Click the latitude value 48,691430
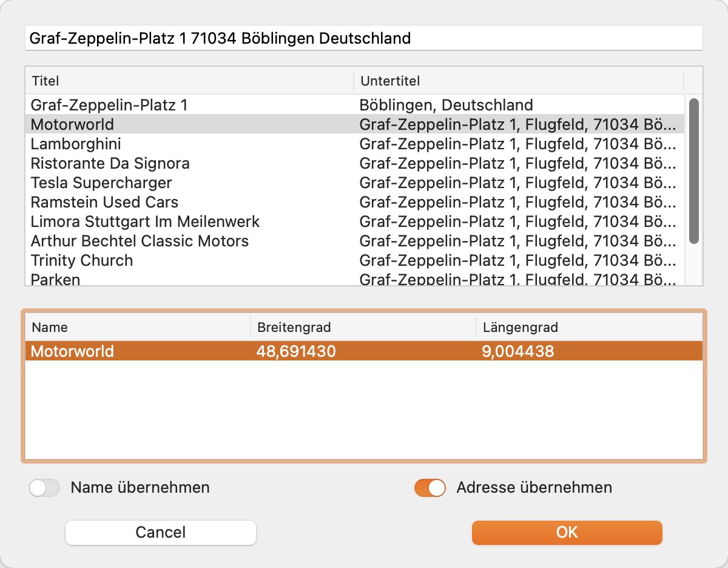Image resolution: width=728 pixels, height=568 pixels. (296, 351)
